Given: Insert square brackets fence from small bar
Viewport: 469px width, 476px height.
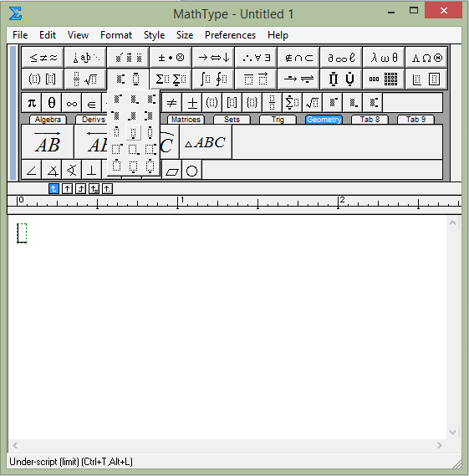Looking at the screenshot, I should coord(232,103).
